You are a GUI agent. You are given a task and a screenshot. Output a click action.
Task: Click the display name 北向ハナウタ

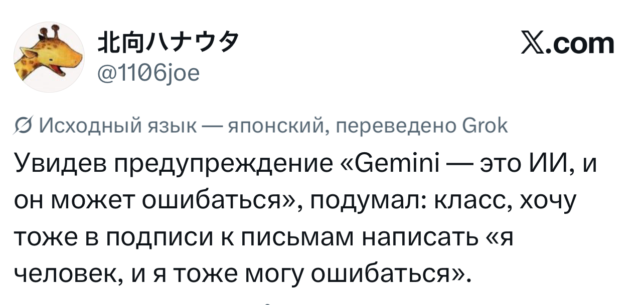click(168, 45)
